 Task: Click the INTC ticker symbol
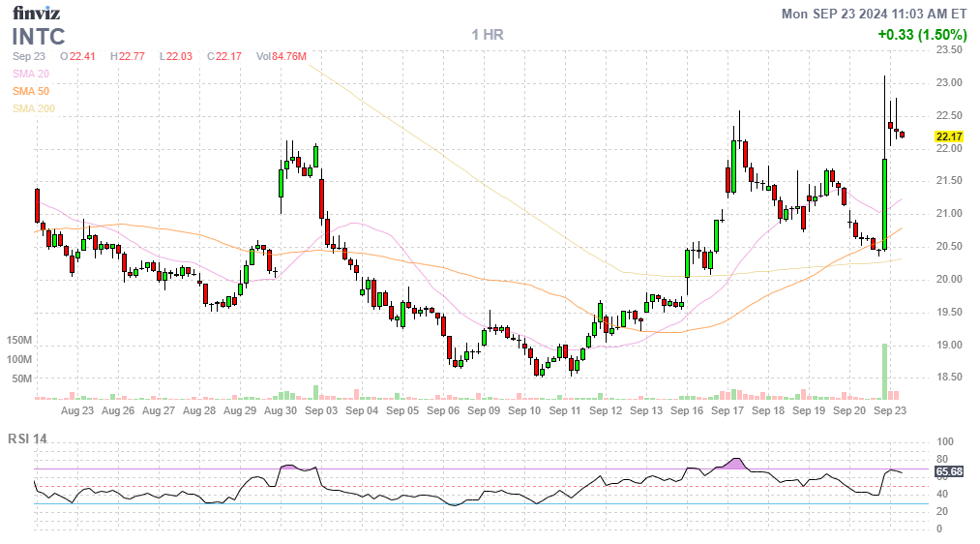tap(39, 37)
